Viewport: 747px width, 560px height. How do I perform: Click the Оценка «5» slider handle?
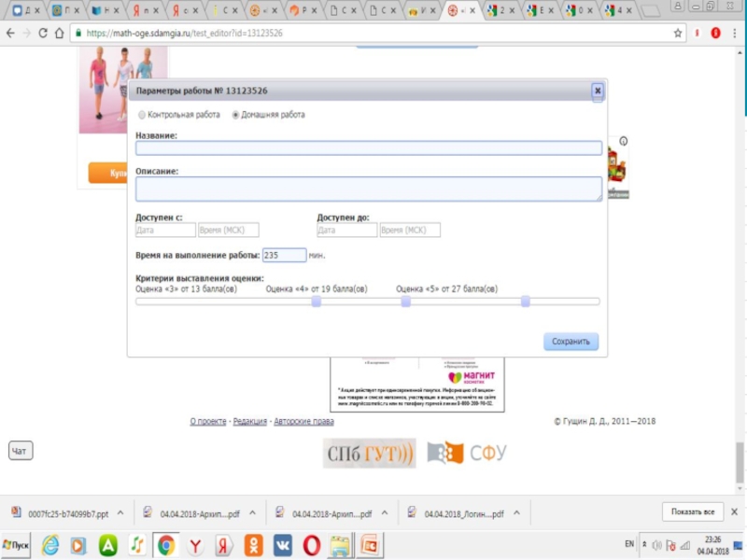tap(526, 301)
